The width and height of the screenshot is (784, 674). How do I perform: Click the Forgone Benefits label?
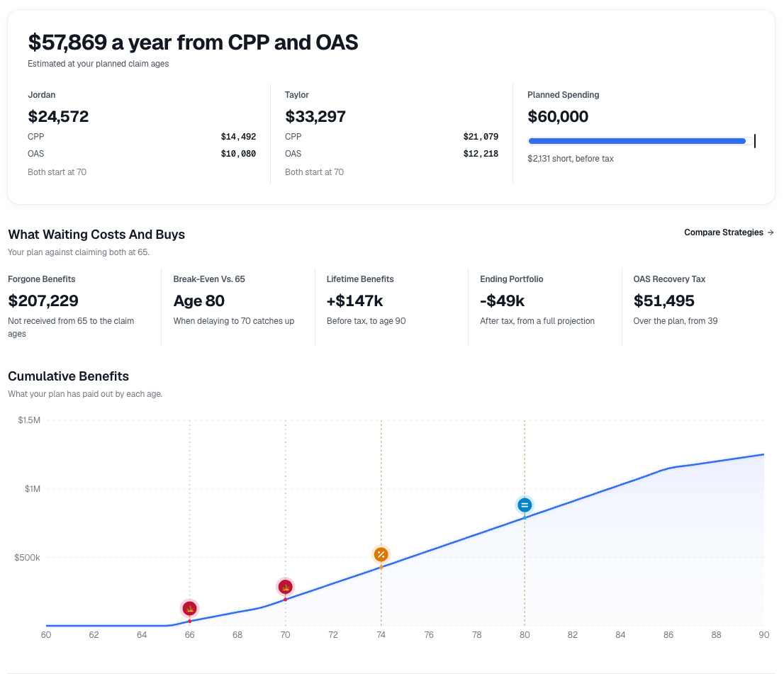coord(42,279)
